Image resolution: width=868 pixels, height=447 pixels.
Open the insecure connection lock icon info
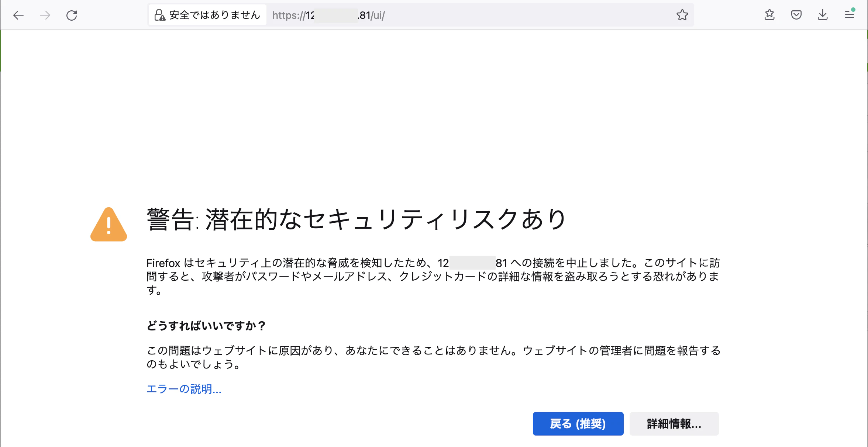tap(160, 15)
